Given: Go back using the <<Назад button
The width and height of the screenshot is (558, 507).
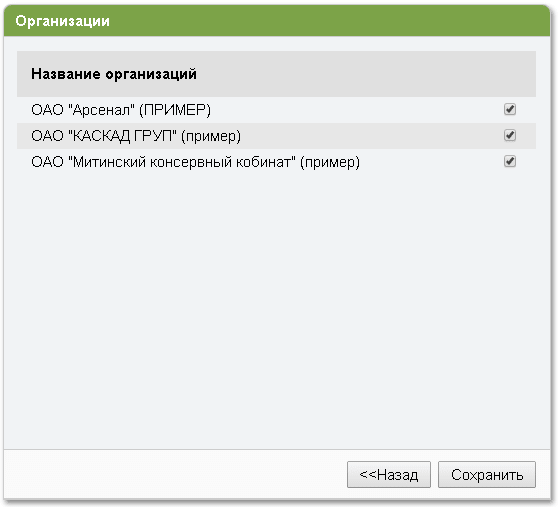Looking at the screenshot, I should (x=389, y=475).
